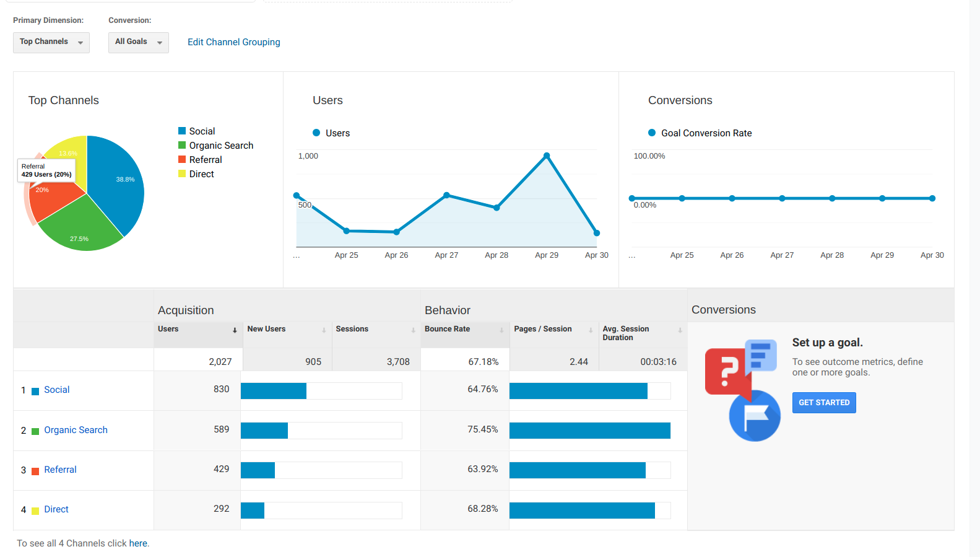The width and height of the screenshot is (980, 557).
Task: Click the 'here' link to see all 4 channels
Action: point(138,543)
